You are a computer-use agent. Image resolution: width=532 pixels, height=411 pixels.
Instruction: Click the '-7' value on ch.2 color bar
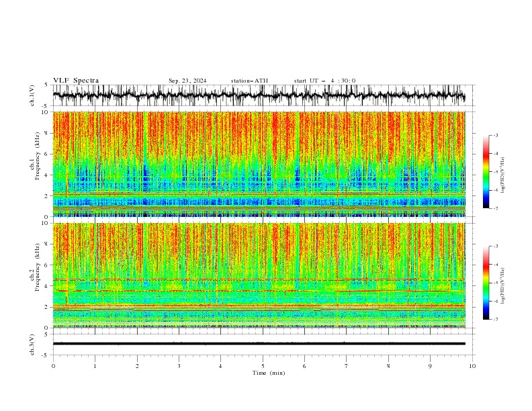click(x=495, y=320)
